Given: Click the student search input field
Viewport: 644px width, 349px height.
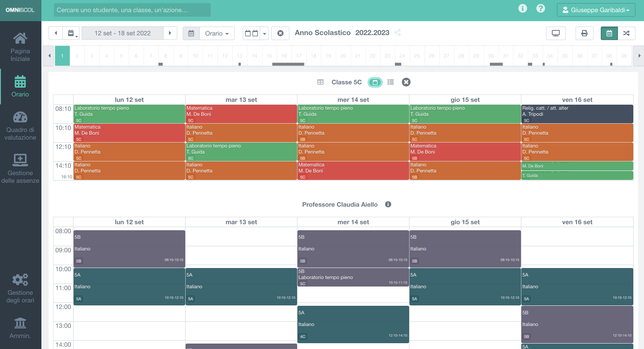Looking at the screenshot, I should click(132, 10).
